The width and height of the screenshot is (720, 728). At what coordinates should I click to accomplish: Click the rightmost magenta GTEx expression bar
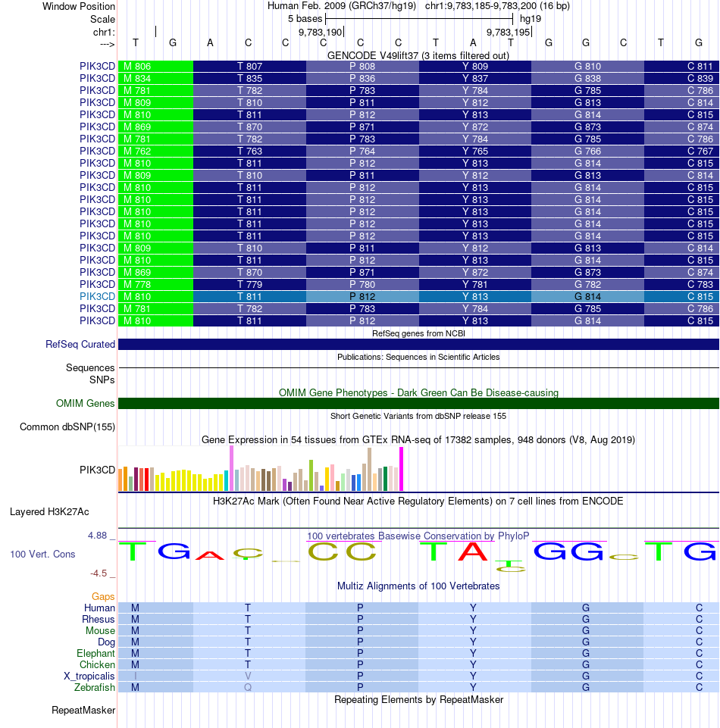click(x=402, y=469)
